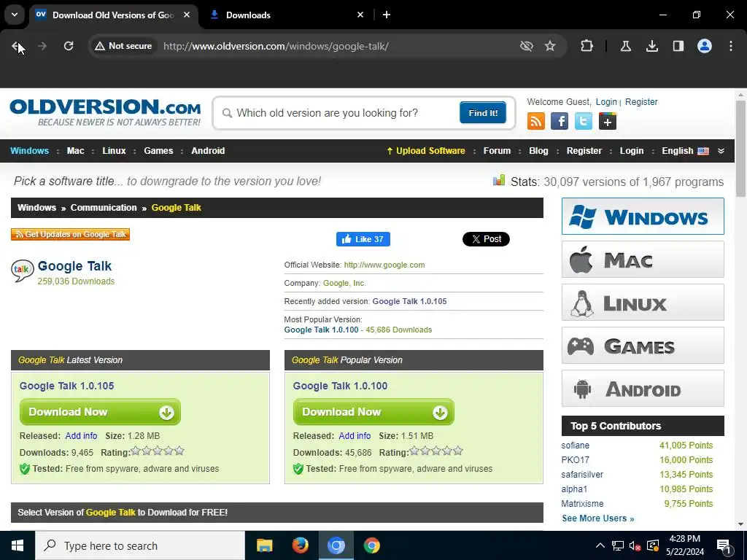Click Download Now for Google Talk 1.0.100
This screenshot has width=747, height=560.
pyautogui.click(x=373, y=412)
